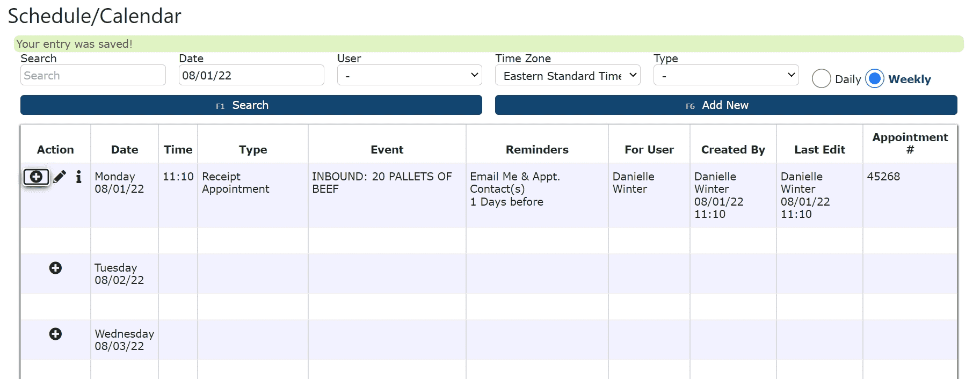Click the plus icon in Monday's row

[x=36, y=177]
